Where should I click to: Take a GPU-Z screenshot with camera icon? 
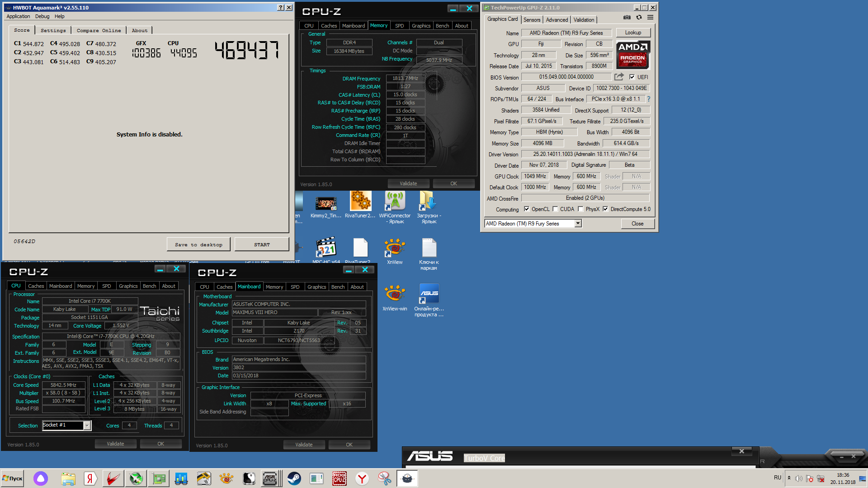click(627, 18)
